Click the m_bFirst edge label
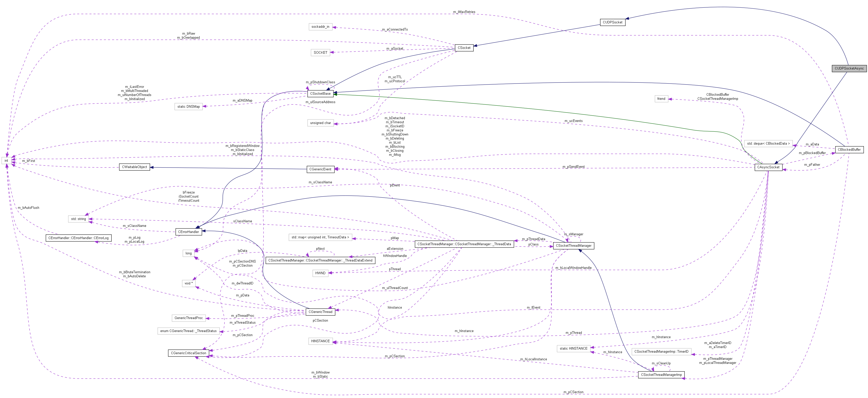Viewport: 868px width, 398px height. click(28, 161)
